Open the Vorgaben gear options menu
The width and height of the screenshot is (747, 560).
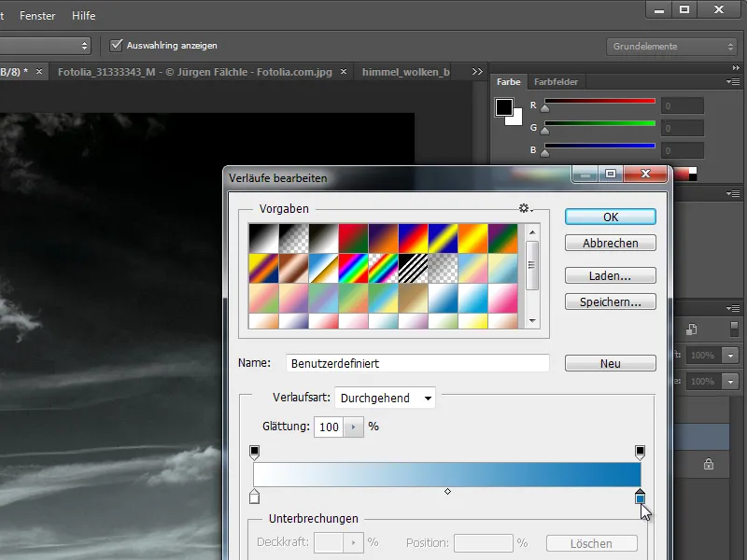tap(526, 208)
